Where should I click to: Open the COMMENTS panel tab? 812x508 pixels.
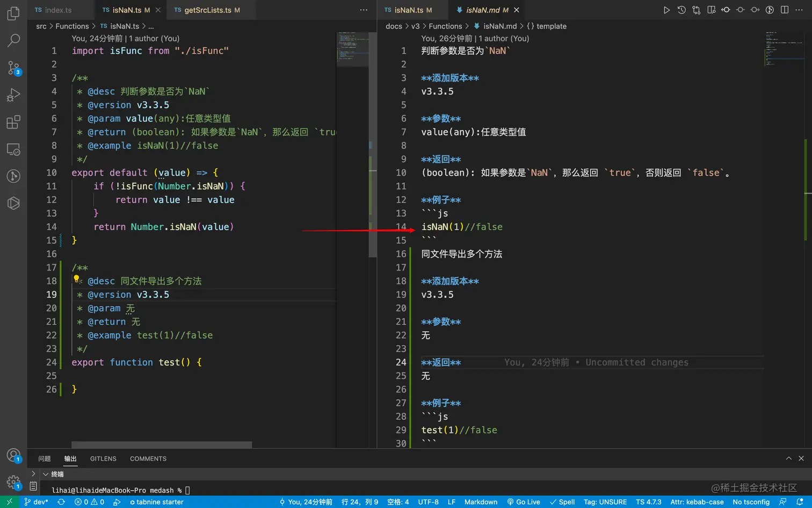pos(148,459)
